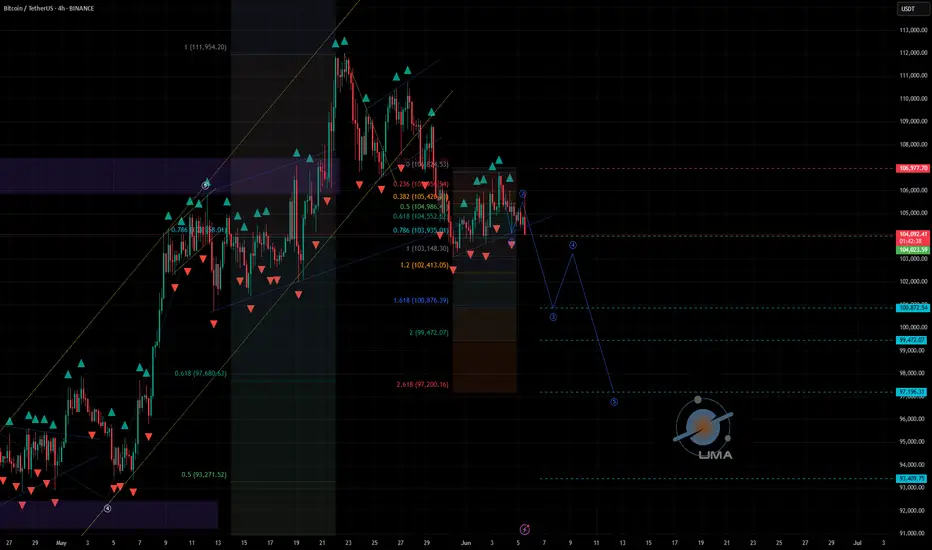Click the 93,409.75 target price label
The image size is (932, 550).
click(912, 478)
